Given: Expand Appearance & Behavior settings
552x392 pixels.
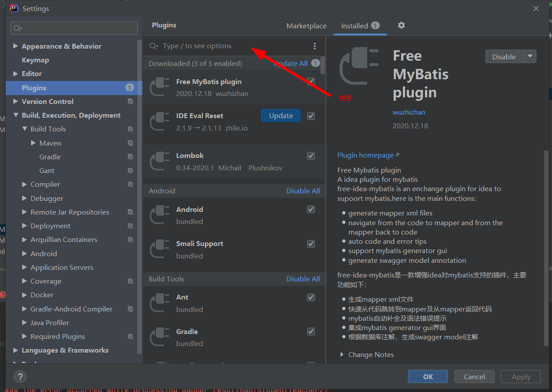Looking at the screenshot, I should [x=16, y=46].
